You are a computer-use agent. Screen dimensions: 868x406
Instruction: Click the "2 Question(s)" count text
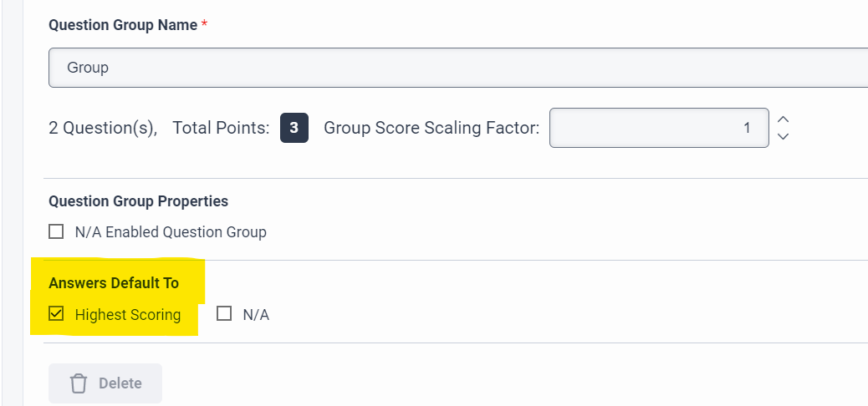pyautogui.click(x=103, y=128)
